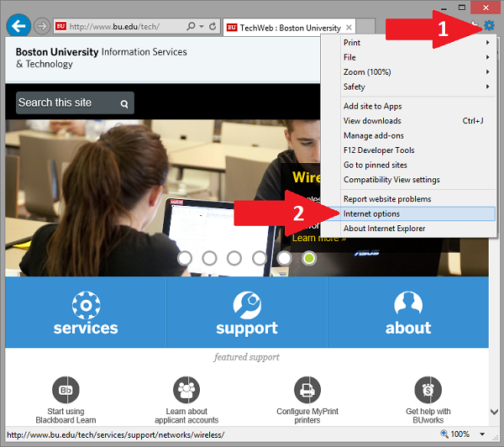
Task: Select the first carousel slide dot
Action: pyautogui.click(x=185, y=258)
